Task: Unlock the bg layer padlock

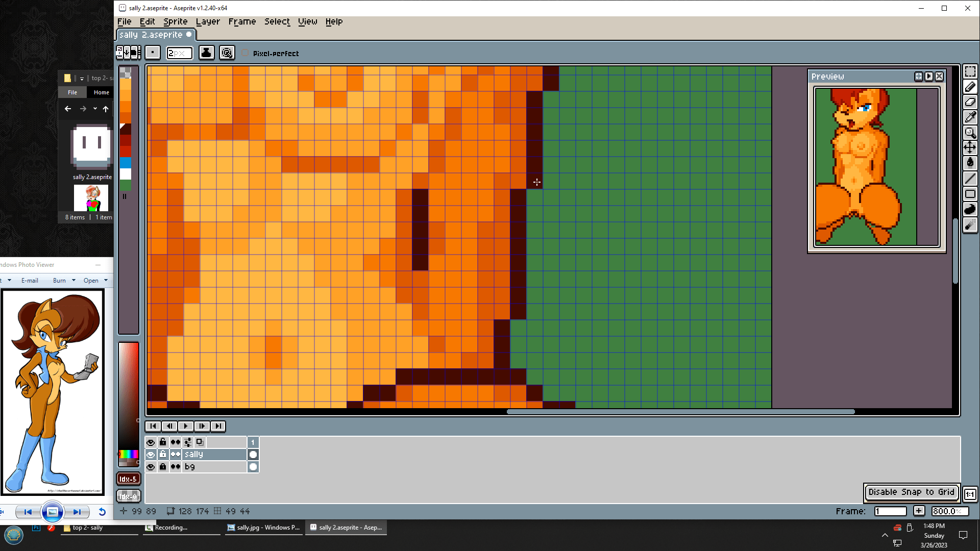Action: [163, 466]
